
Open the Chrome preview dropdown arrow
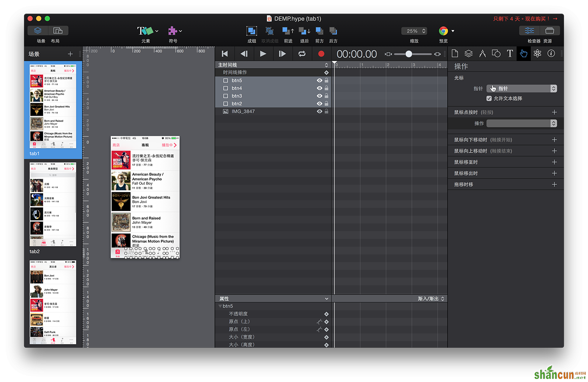coord(453,31)
